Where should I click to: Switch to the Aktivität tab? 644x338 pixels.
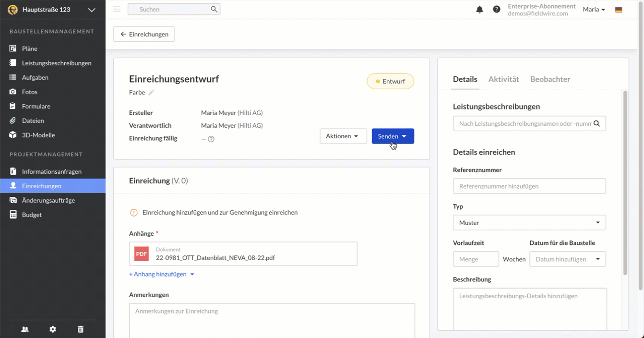(503, 79)
